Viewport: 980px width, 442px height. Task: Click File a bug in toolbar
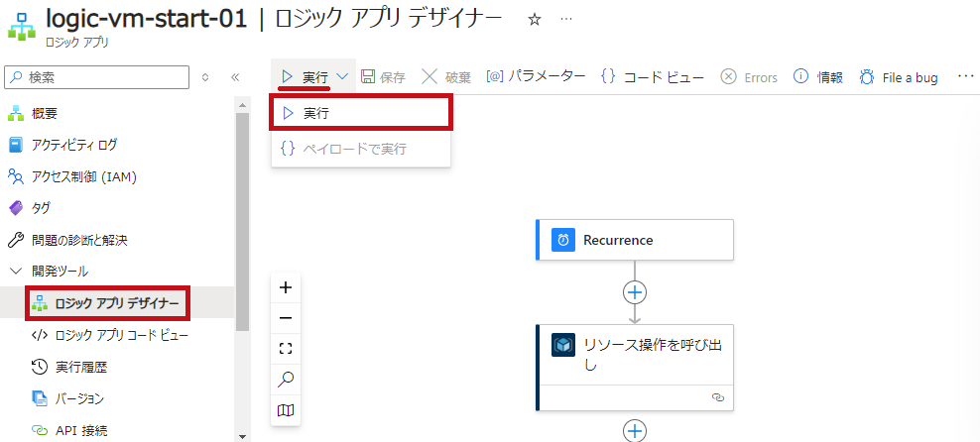click(898, 77)
